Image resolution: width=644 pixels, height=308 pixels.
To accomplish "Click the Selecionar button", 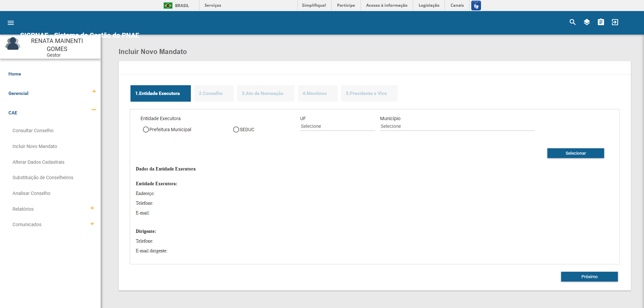I will (576, 153).
